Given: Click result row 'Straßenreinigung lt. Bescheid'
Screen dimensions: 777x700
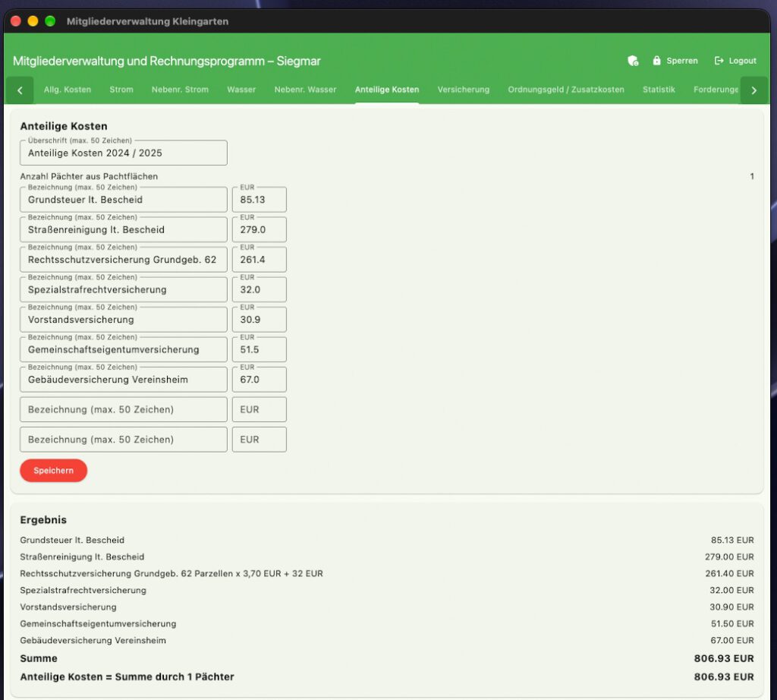Looking at the screenshot, I should click(x=82, y=557).
